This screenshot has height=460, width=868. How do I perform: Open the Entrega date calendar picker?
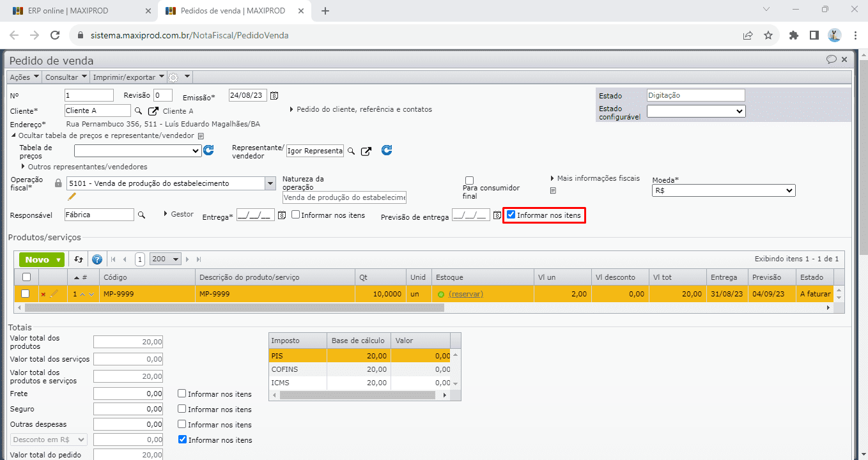(282, 215)
